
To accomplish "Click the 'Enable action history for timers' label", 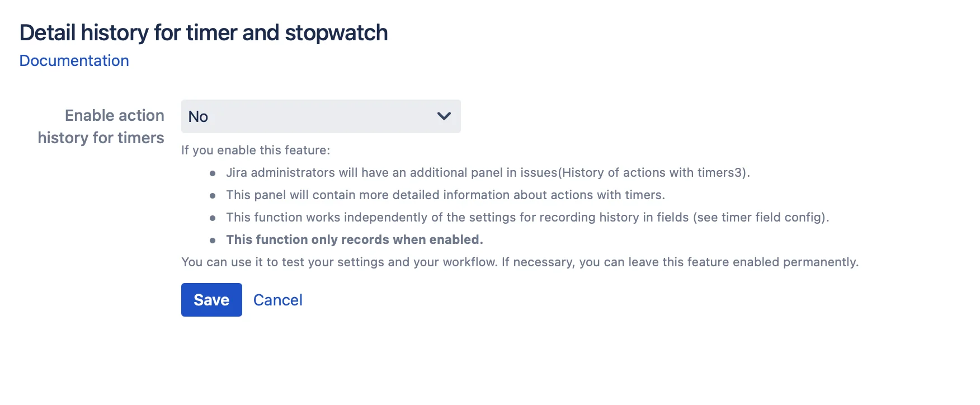I will point(101,126).
